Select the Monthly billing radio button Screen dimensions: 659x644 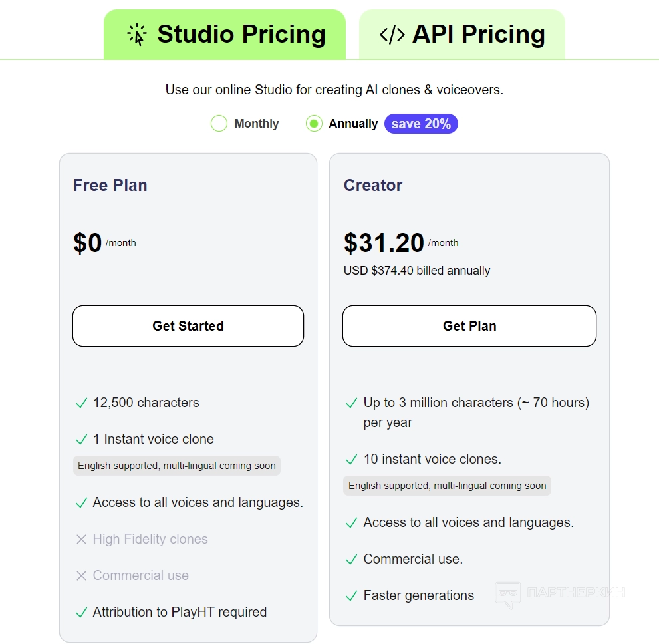click(219, 124)
